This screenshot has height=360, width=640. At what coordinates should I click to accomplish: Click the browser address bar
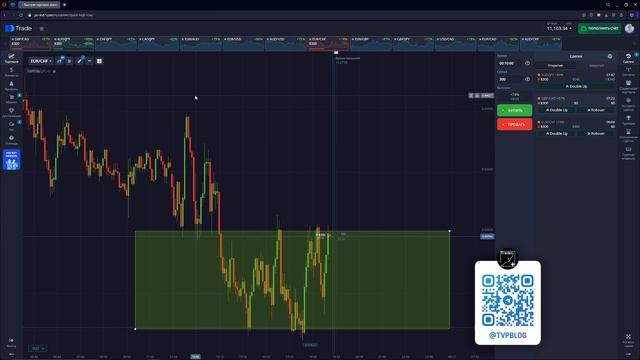point(302,15)
